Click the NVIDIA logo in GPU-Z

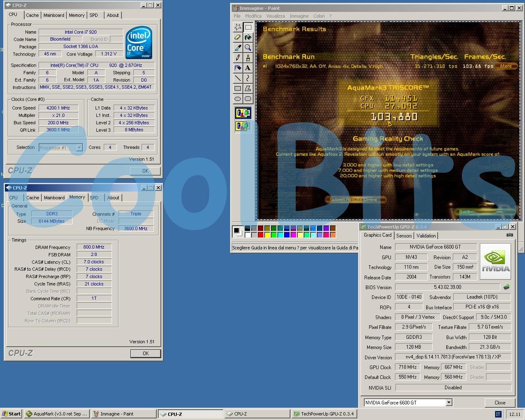495,262
